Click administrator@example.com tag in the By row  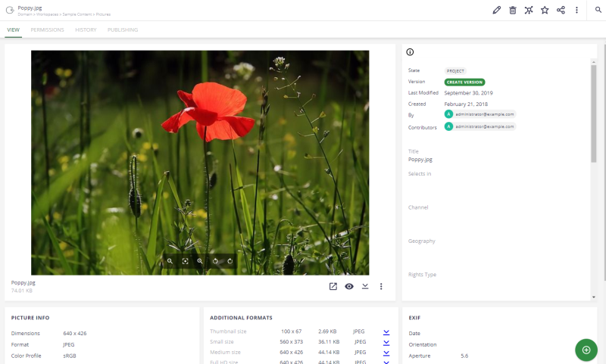[480, 114]
